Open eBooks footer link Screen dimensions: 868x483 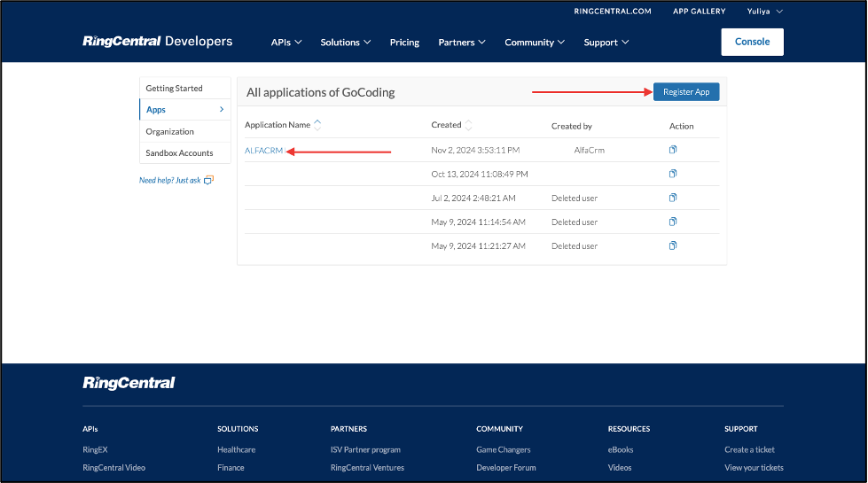tap(621, 450)
